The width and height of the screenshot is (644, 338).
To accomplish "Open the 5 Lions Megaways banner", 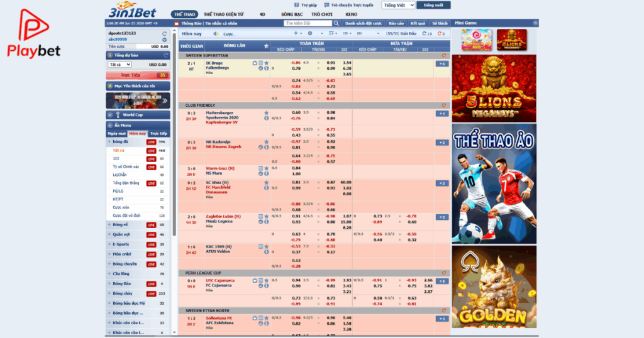I will [494, 88].
